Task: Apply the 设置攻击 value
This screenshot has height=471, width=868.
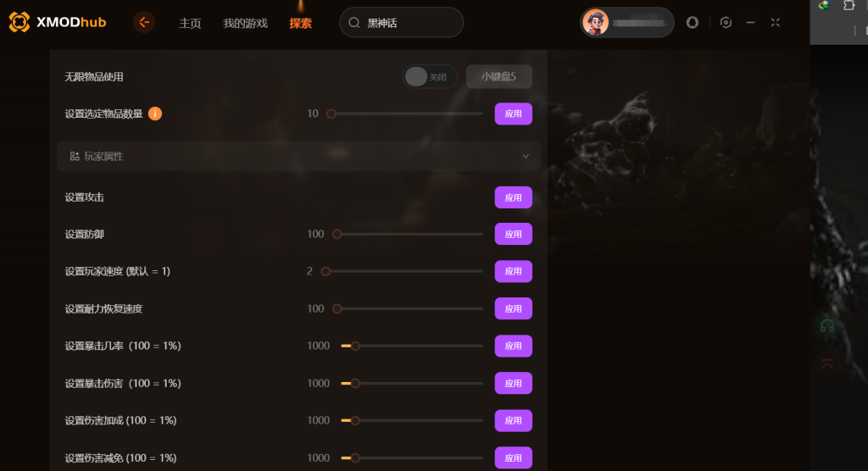Action: [513, 197]
